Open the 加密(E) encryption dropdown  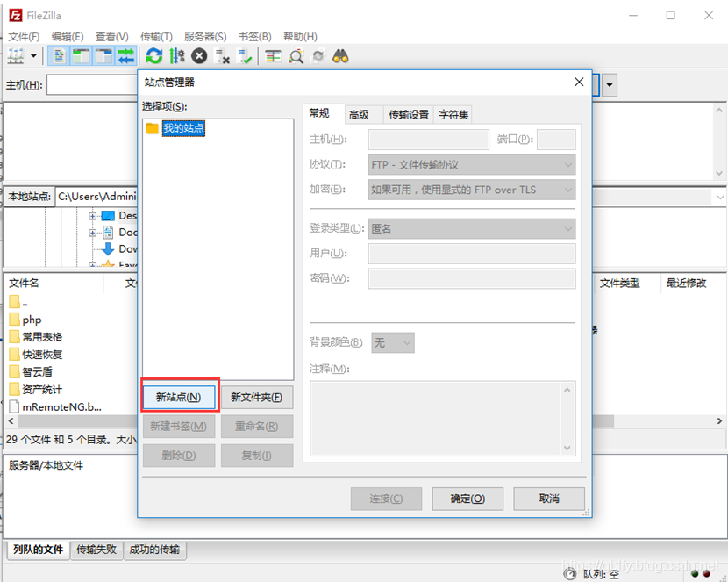pos(472,190)
